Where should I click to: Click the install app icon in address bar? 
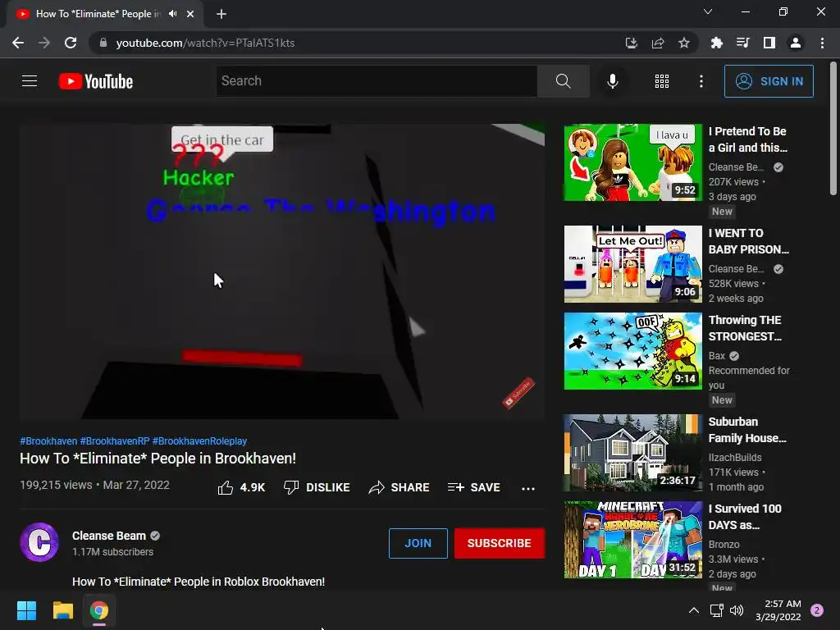pos(631,43)
